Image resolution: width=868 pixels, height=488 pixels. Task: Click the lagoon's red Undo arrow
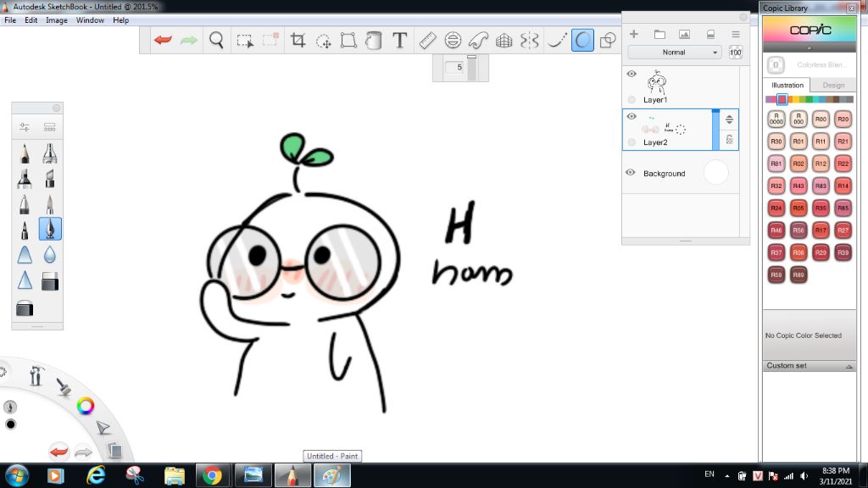tap(58, 452)
